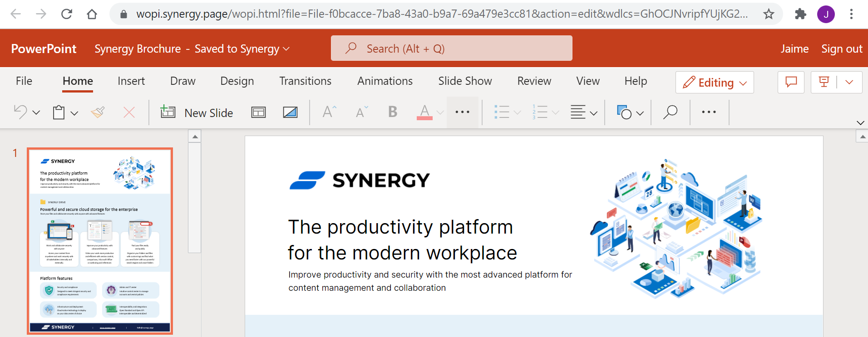Open the browser home page
Viewport: 868px width, 337px height.
pos(92,14)
